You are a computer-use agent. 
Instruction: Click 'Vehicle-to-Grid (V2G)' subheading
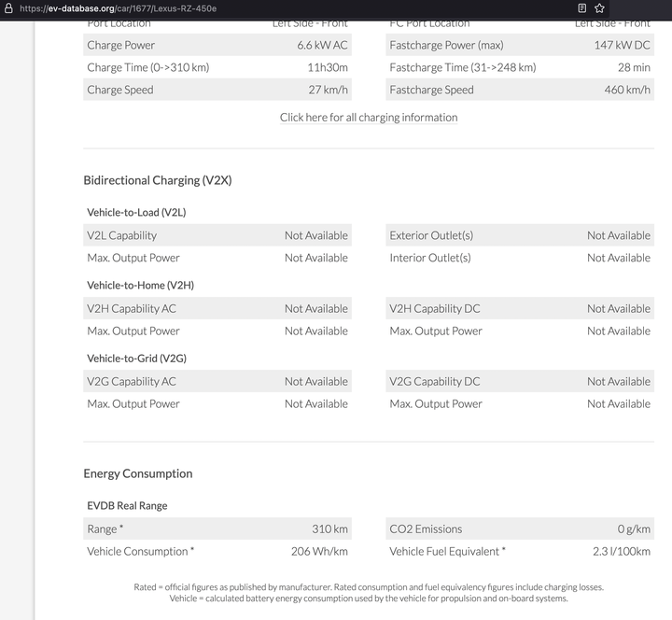(x=136, y=359)
